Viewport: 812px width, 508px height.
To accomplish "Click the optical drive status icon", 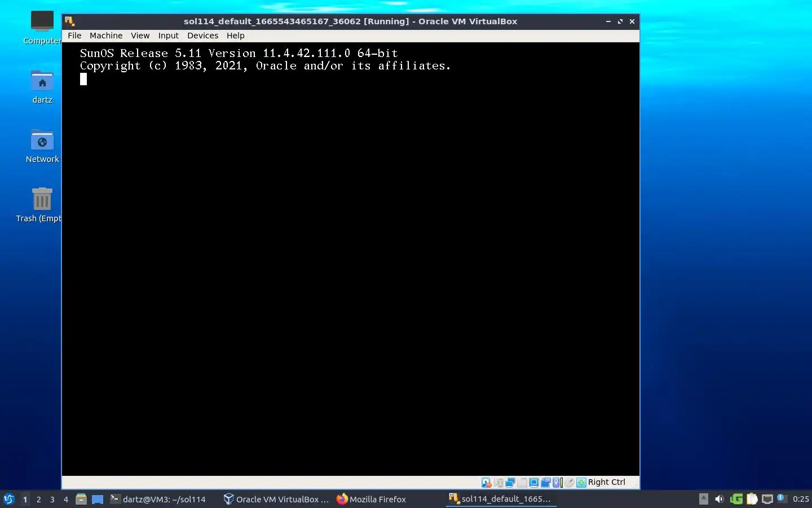I will [x=498, y=483].
